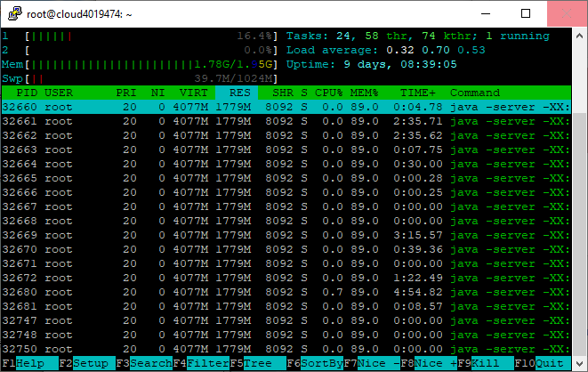This screenshot has width=588, height=372.
Task: Click the CPU% value 0.7
Action: [333, 292]
